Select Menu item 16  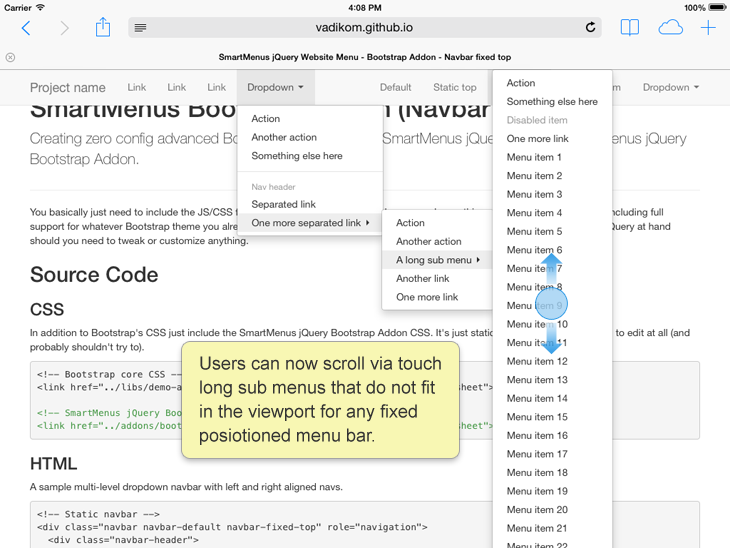tap(552, 436)
